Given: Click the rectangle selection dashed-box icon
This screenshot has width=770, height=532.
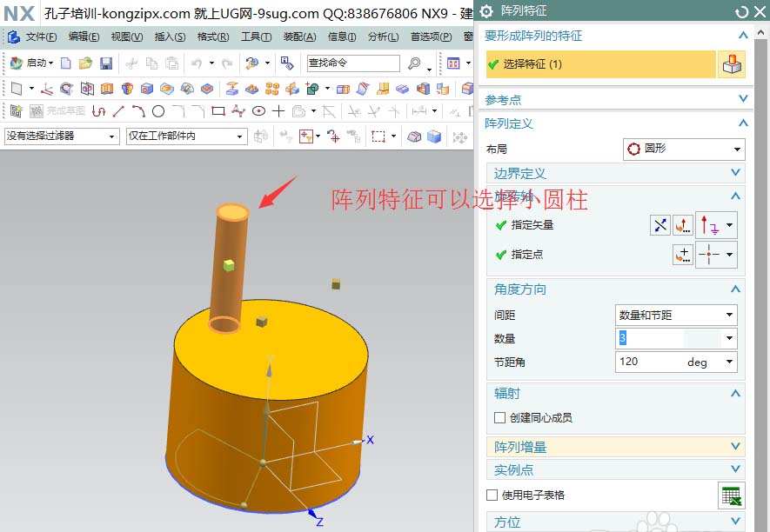Looking at the screenshot, I should coord(378,136).
